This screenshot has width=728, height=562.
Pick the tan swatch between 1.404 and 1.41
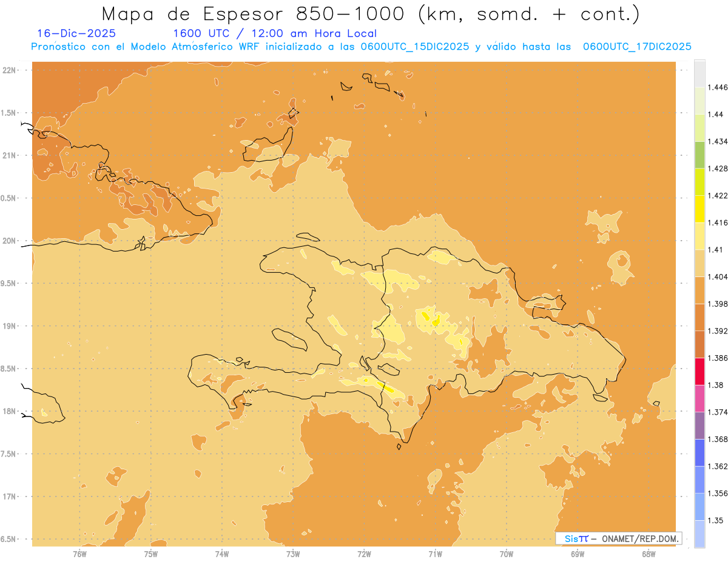[x=699, y=263]
